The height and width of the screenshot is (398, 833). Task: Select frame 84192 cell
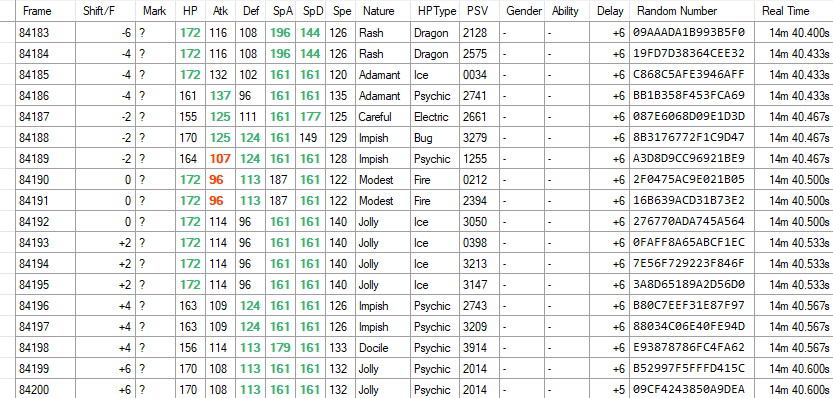tap(45, 222)
